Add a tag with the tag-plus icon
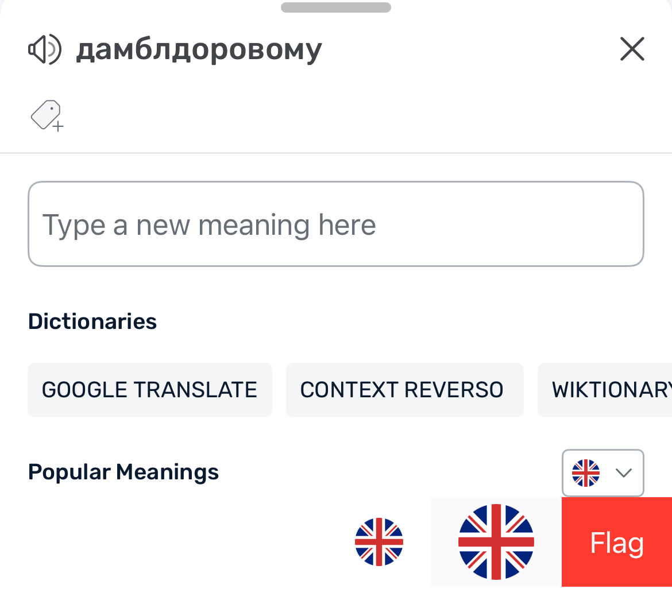The image size is (672, 616). pyautogui.click(x=47, y=115)
